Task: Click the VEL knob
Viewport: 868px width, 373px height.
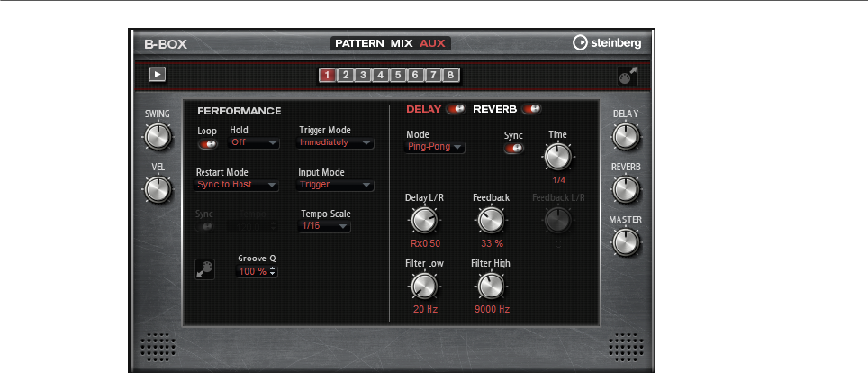Action: point(158,189)
